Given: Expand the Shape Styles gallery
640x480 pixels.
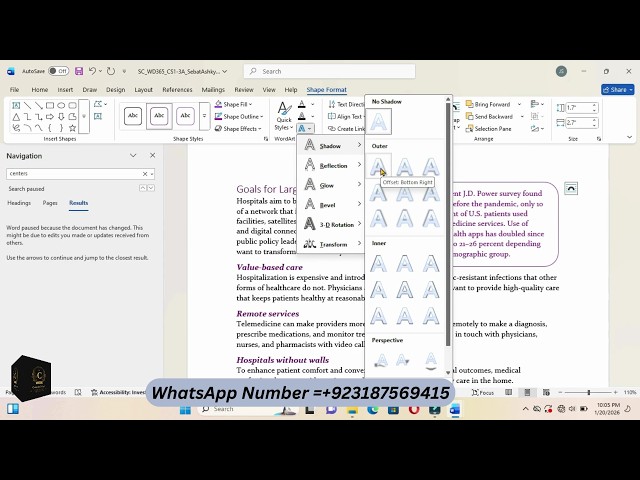Looking at the screenshot, I should pyautogui.click(x=204, y=116).
